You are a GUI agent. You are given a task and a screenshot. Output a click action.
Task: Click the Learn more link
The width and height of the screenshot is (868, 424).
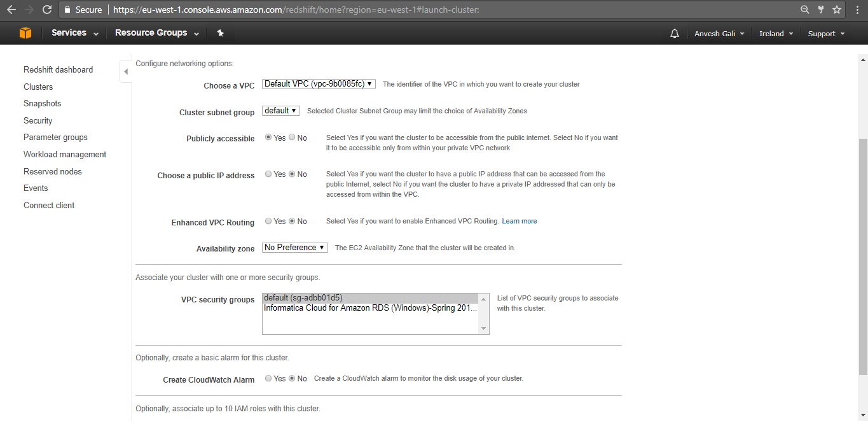pyautogui.click(x=520, y=221)
